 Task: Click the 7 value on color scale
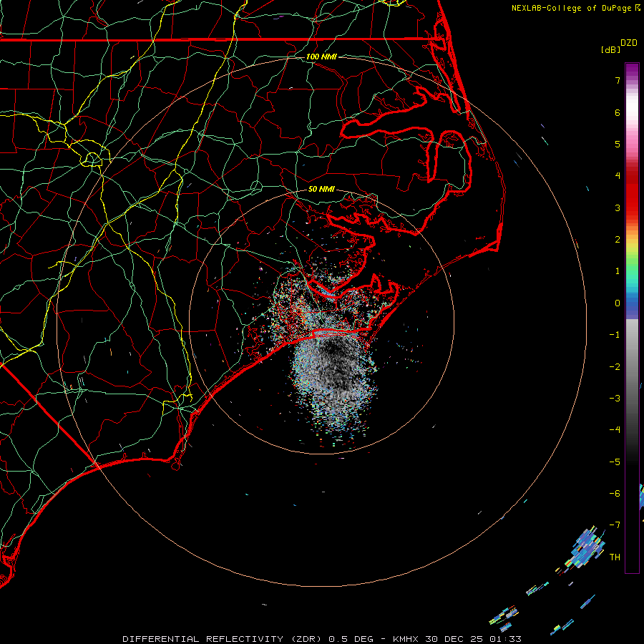click(618, 80)
